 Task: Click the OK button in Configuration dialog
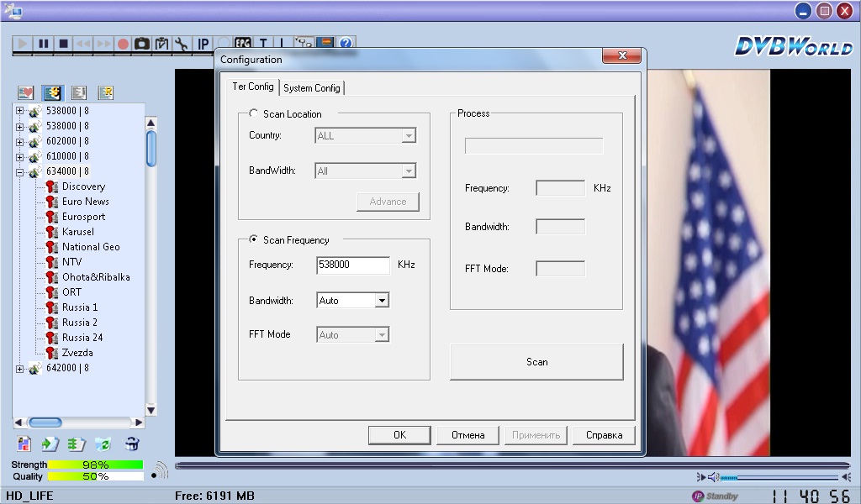pyautogui.click(x=399, y=435)
